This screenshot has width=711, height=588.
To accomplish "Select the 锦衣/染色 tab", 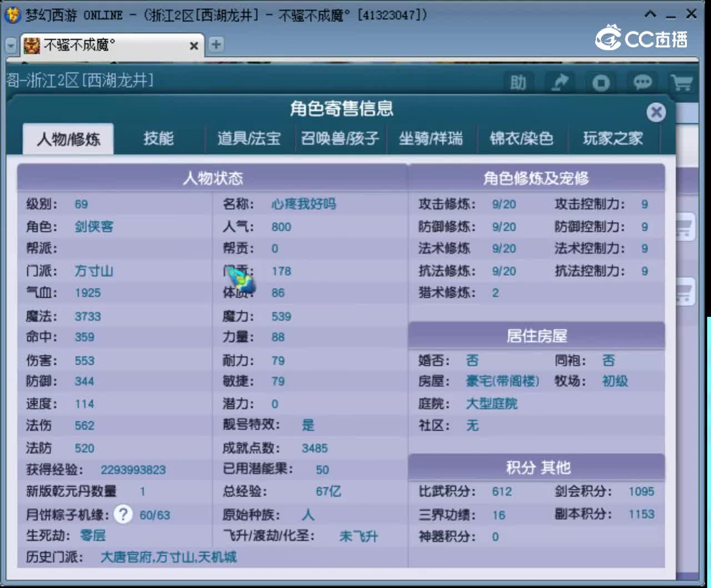I will click(521, 138).
